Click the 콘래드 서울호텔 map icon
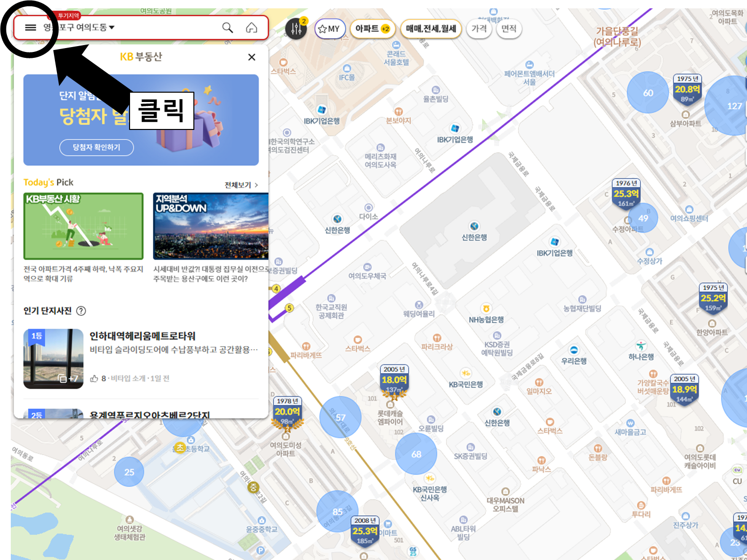747x560 pixels. [x=396, y=45]
